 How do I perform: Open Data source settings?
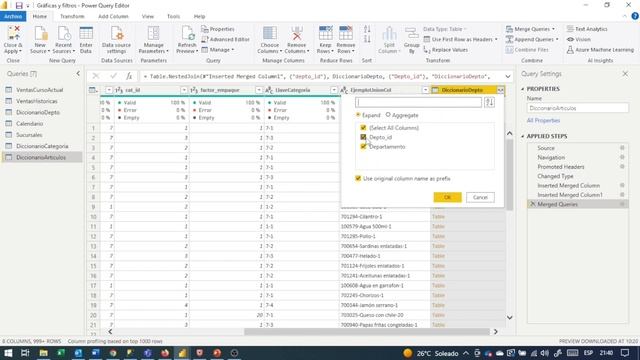(x=116, y=33)
